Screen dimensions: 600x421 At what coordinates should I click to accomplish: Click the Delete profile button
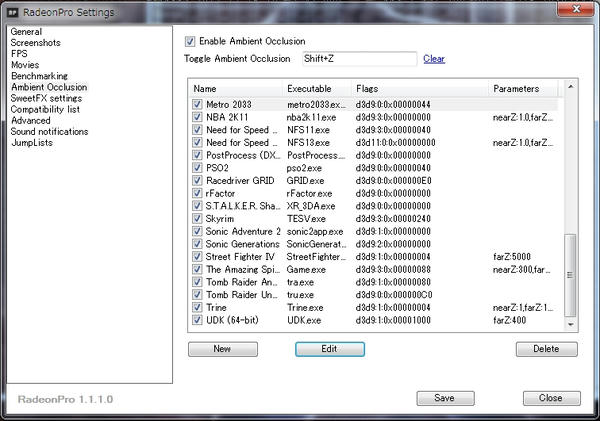(x=546, y=349)
